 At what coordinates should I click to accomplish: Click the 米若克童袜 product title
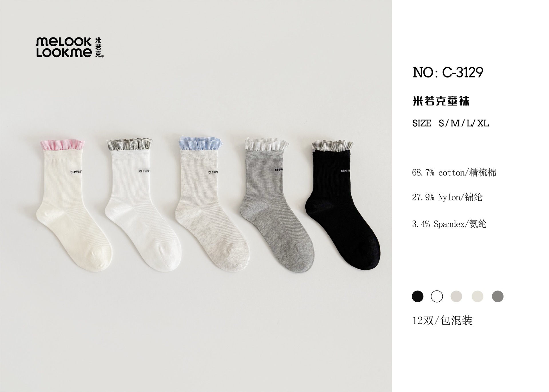coord(441,101)
